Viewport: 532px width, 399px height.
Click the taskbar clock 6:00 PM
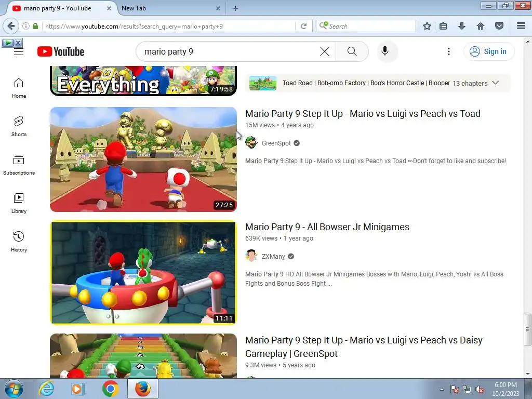pos(506,389)
